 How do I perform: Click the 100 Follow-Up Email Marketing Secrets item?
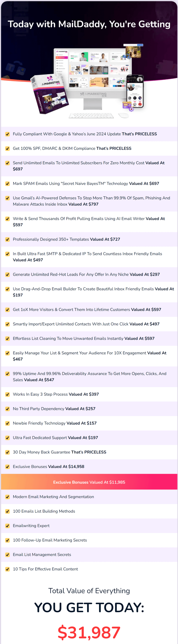[x=50, y=540]
